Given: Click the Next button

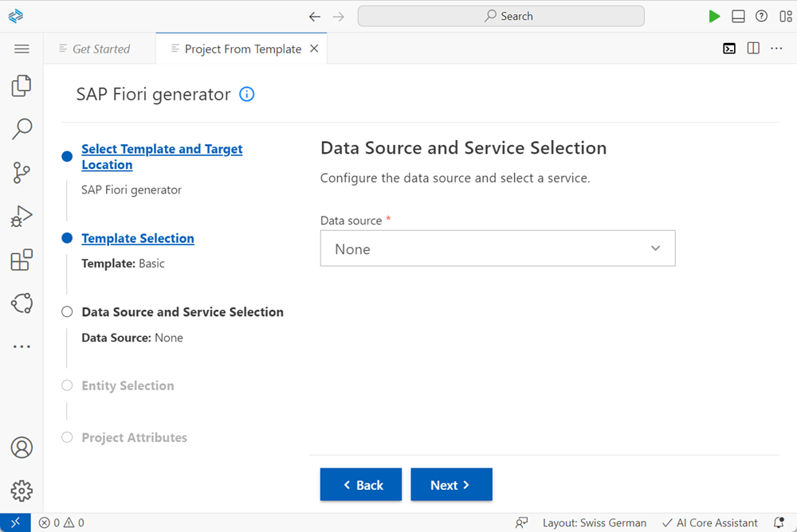Looking at the screenshot, I should (451, 485).
